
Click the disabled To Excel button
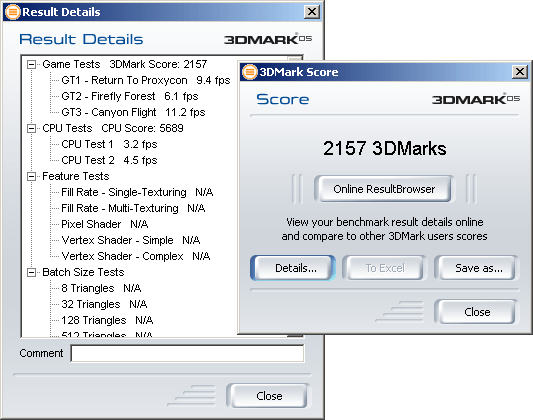pyautogui.click(x=385, y=268)
